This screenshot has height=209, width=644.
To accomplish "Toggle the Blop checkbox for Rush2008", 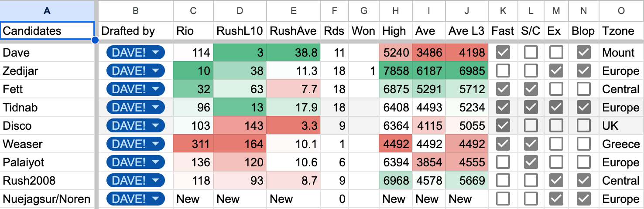I will (x=583, y=181).
